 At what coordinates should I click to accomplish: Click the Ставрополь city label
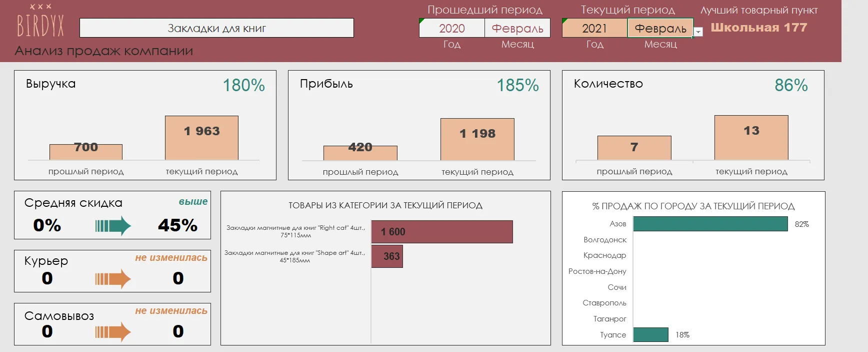point(604,303)
